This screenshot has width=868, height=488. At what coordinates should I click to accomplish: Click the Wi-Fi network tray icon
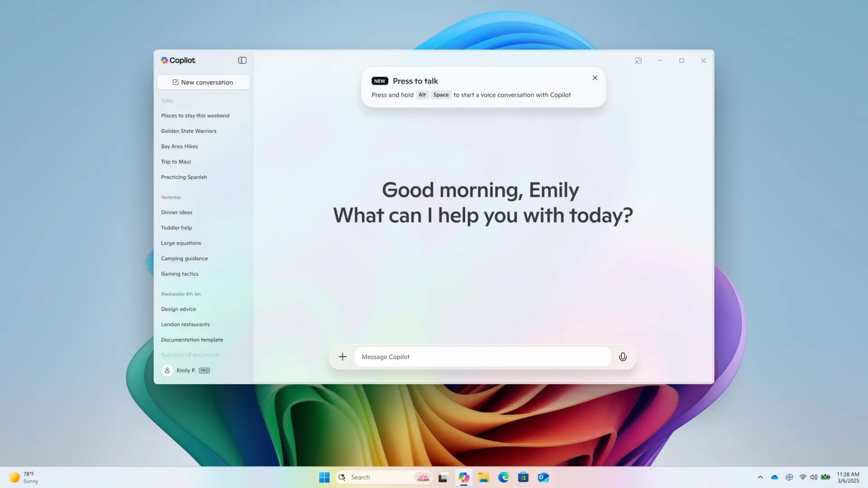coord(803,477)
